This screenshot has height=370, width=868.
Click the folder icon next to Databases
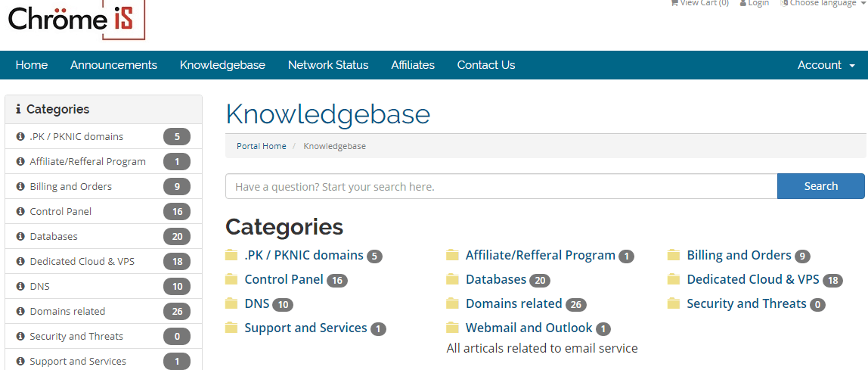453,279
